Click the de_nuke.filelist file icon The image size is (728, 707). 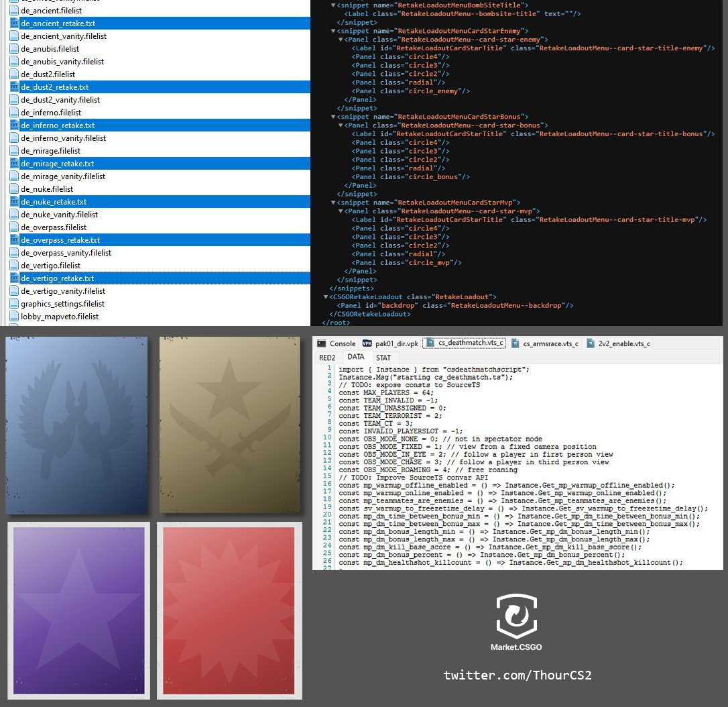14,189
